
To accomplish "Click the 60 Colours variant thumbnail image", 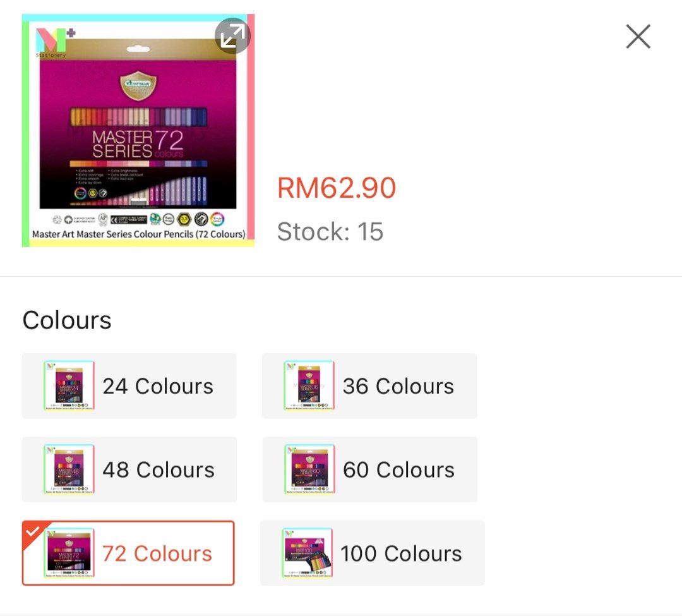I will pyautogui.click(x=309, y=469).
